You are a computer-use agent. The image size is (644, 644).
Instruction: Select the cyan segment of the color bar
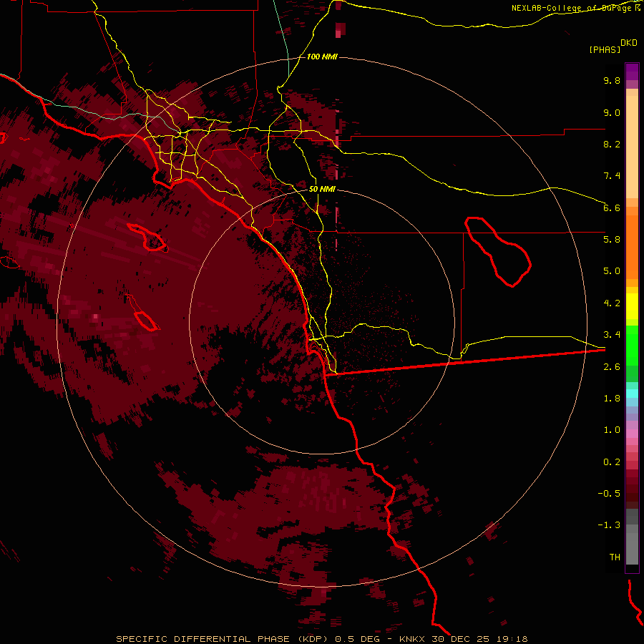[632, 394]
